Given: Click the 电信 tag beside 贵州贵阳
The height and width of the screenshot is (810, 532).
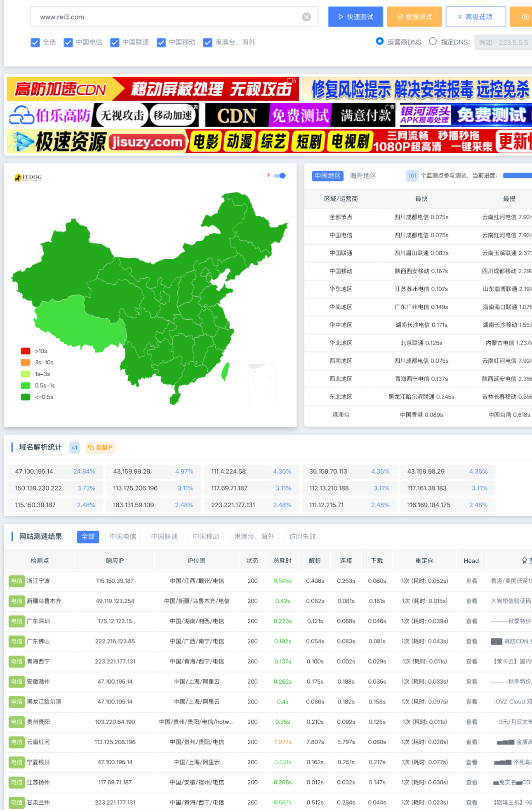Looking at the screenshot, I should pyautogui.click(x=17, y=722).
